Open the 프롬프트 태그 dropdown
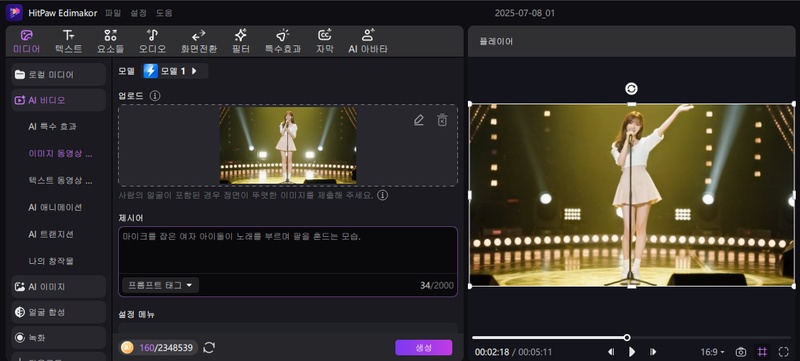This screenshot has height=361, width=800. (160, 285)
